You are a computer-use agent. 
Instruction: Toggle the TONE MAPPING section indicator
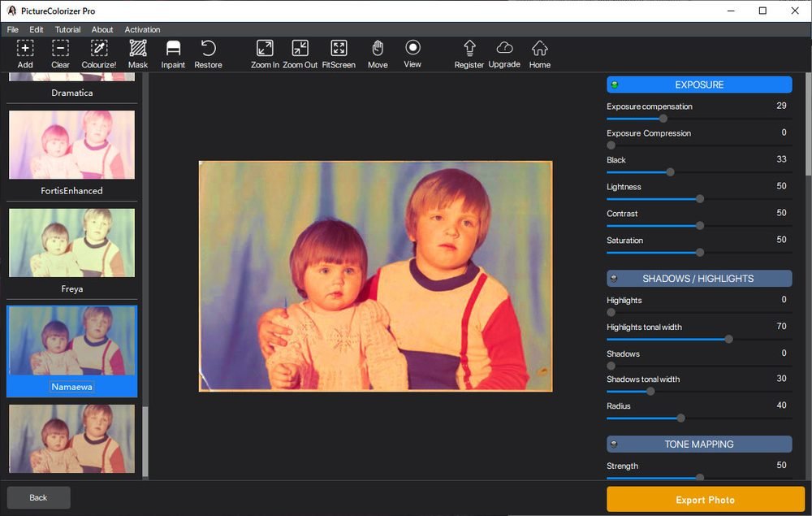click(615, 444)
